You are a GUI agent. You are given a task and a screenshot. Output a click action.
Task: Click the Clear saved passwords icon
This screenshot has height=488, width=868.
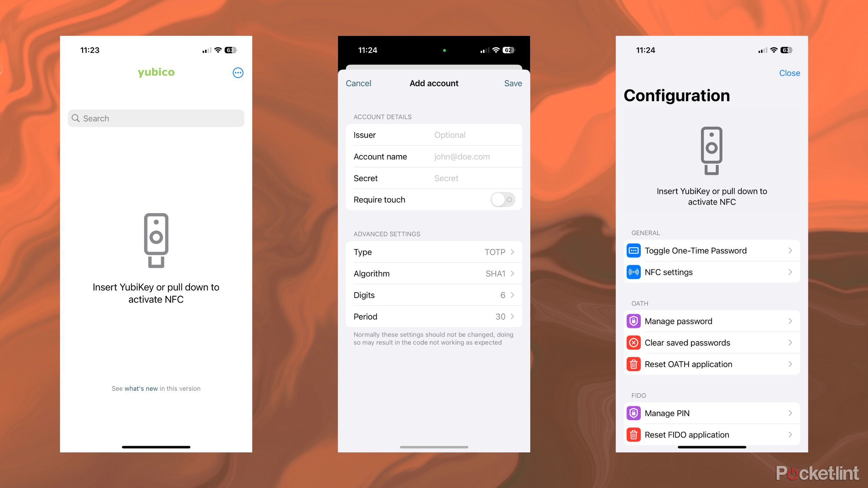(x=633, y=343)
